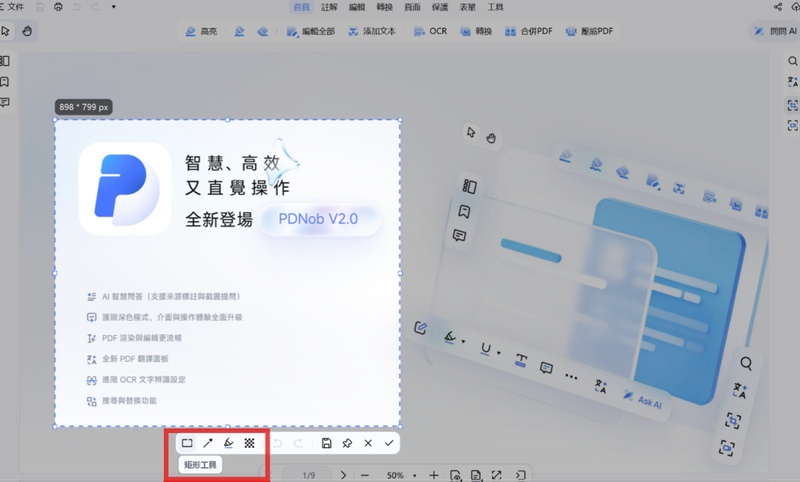
Task: Undo the last capture annotation
Action: coord(278,443)
